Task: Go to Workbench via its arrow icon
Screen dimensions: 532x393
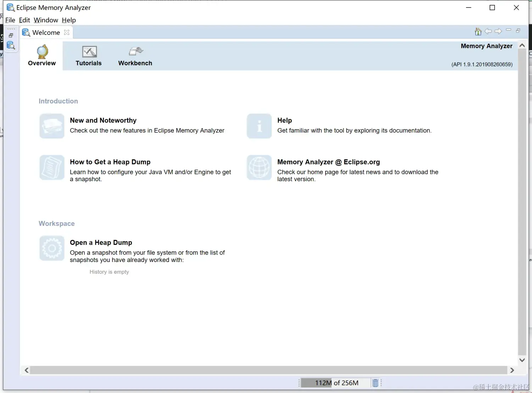Action: click(136, 51)
